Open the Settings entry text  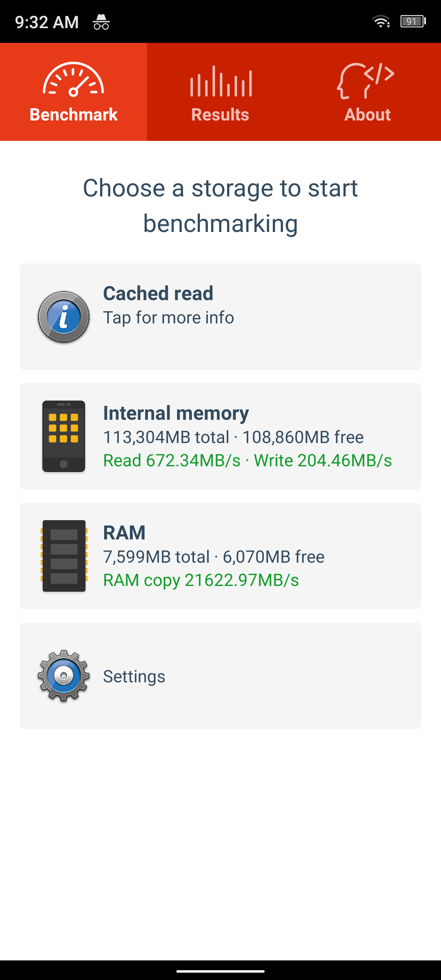134,677
